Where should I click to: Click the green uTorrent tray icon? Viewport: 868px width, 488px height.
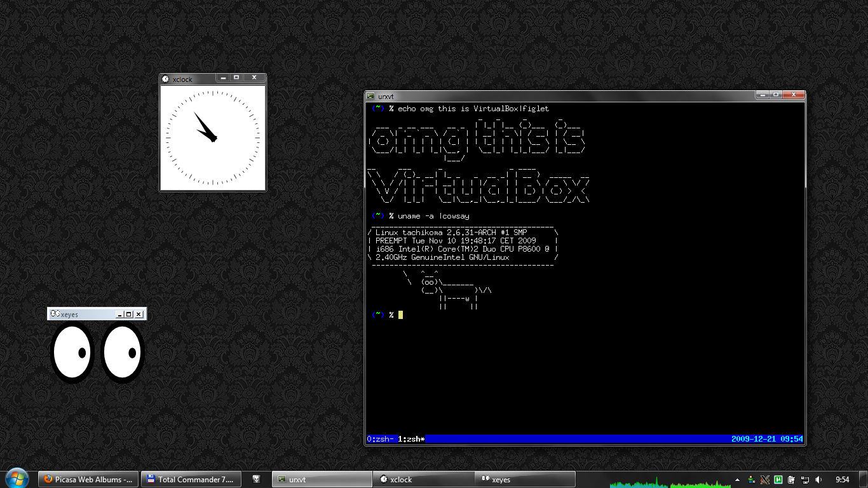778,480
